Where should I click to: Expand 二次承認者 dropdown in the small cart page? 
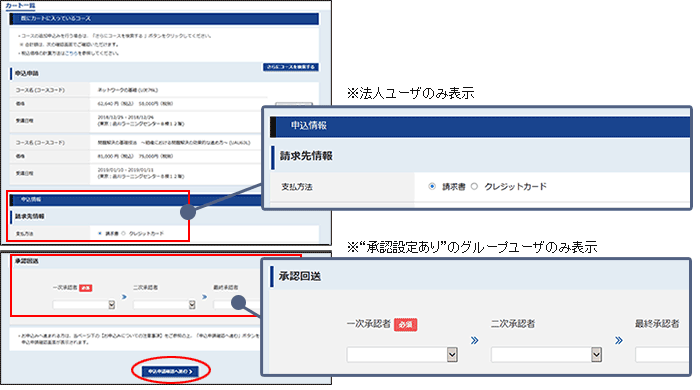pos(164,305)
